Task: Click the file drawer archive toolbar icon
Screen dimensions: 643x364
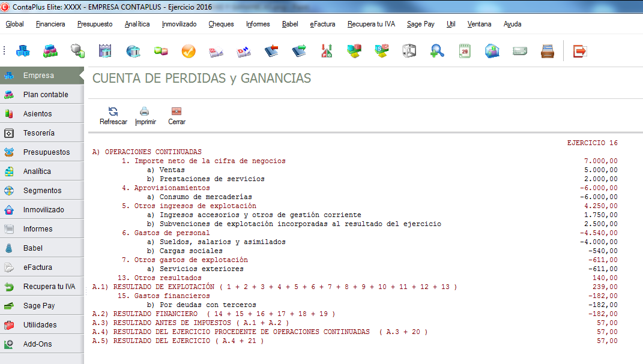Action: [x=548, y=51]
